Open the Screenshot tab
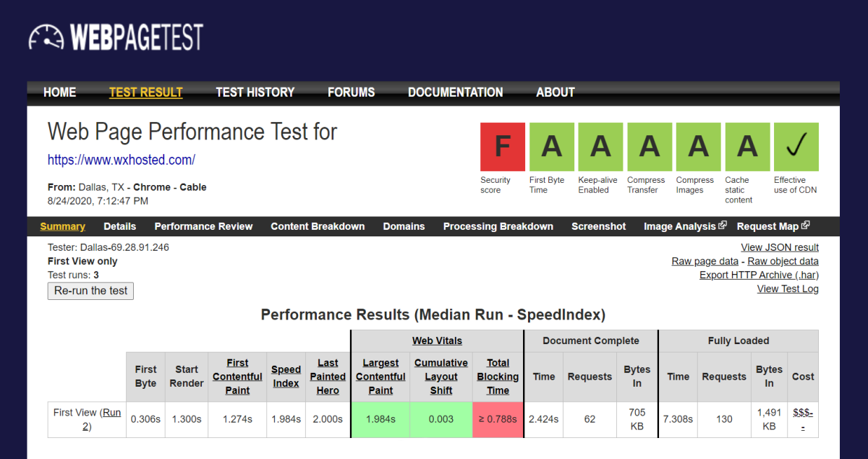 click(x=599, y=226)
